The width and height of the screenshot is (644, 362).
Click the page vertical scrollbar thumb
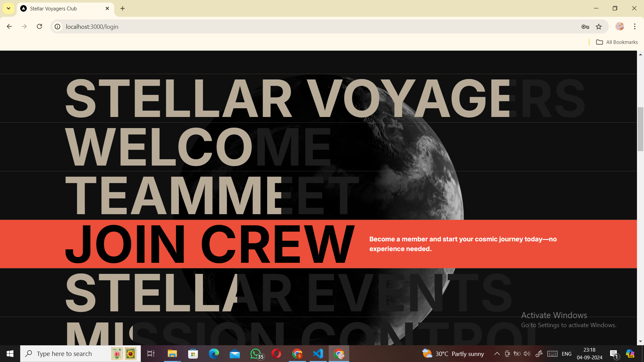640,129
